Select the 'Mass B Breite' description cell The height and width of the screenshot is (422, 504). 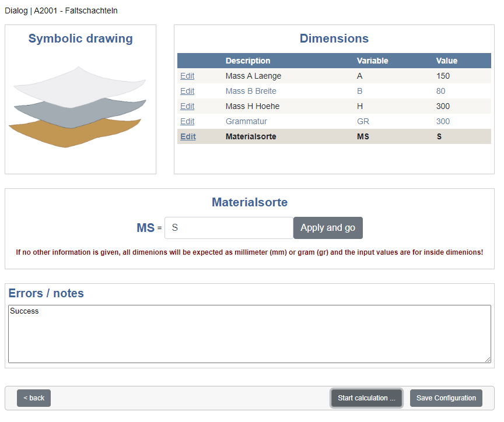click(251, 91)
